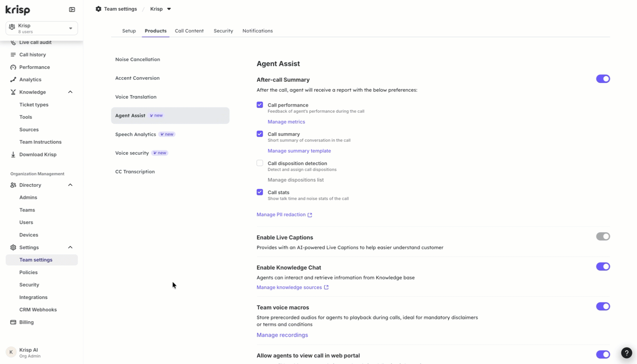637x364 pixels.
Task: Open Users under Directory
Action: (x=26, y=222)
